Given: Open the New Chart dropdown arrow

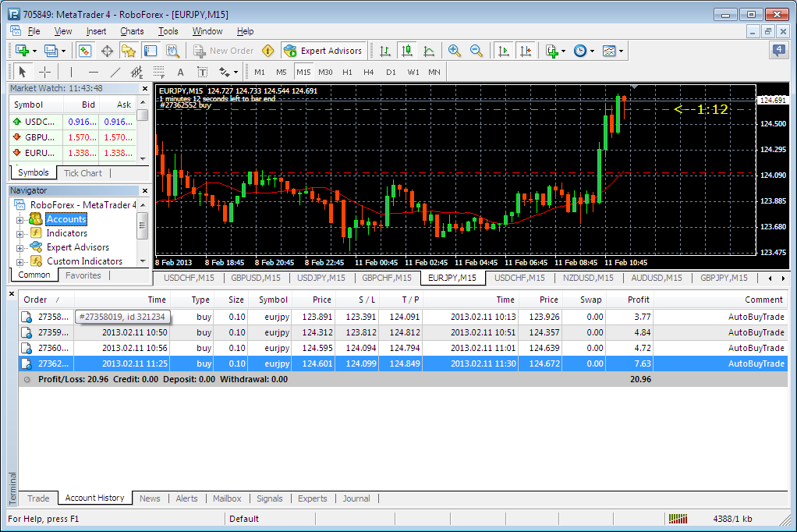Looking at the screenshot, I should point(34,51).
